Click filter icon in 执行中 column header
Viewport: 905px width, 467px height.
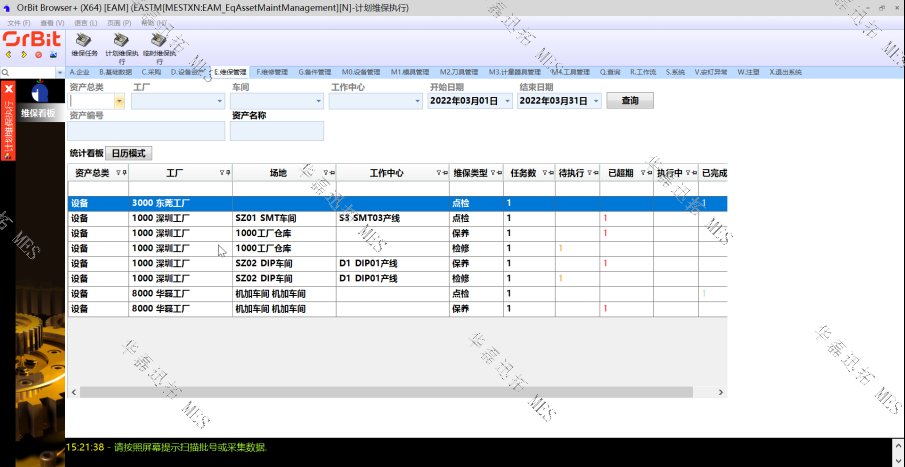(688, 173)
